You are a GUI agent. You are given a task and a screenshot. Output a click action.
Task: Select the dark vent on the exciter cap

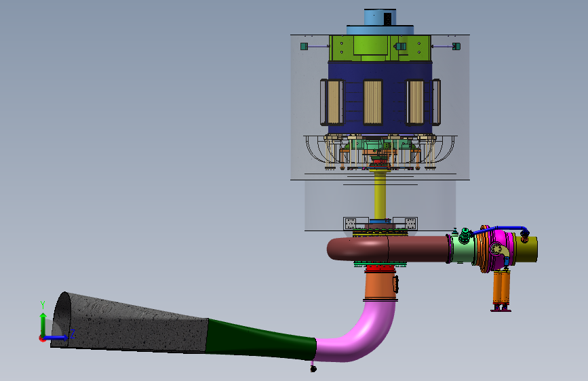tap(388, 19)
